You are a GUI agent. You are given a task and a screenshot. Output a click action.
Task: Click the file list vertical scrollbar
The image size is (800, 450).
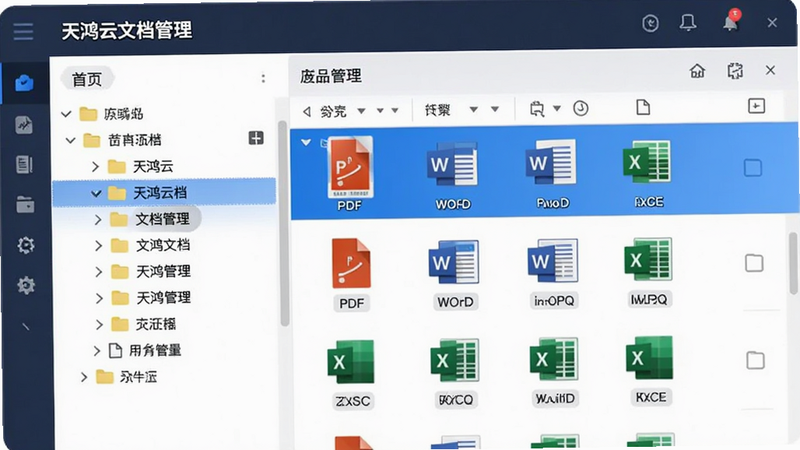[x=794, y=263]
